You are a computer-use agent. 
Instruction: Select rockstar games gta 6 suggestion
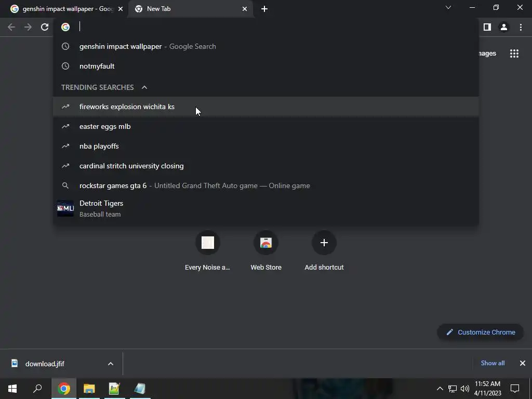click(266, 185)
